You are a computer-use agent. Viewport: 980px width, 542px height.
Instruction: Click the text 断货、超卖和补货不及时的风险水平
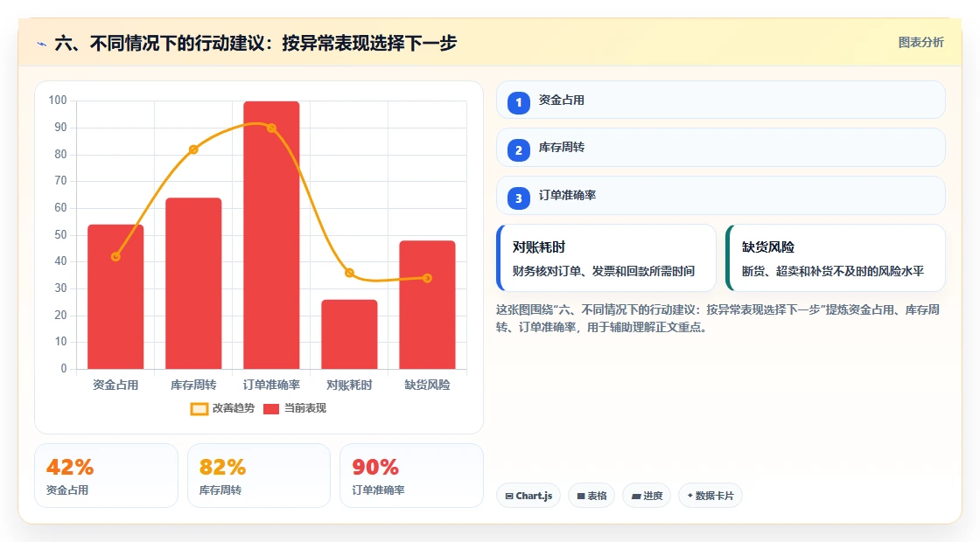click(832, 271)
